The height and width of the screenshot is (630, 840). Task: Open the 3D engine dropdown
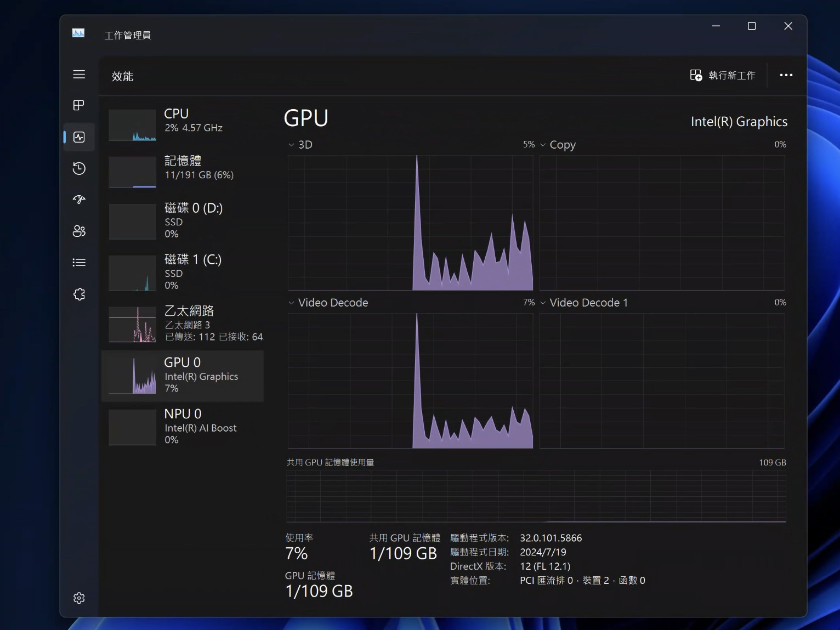point(300,145)
